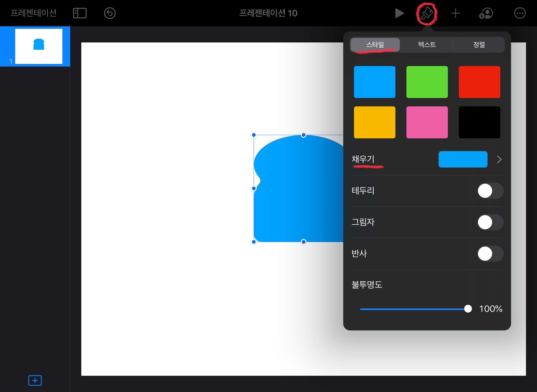Go back to 프레젠테이션 document list
Image resolution: width=537 pixels, height=392 pixels.
click(34, 13)
